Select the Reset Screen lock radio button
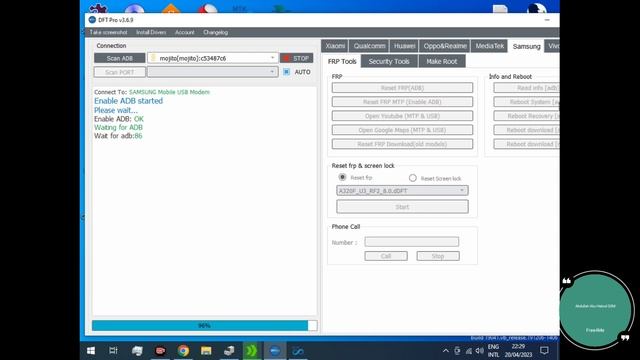This screenshot has width=640, height=360. click(413, 178)
